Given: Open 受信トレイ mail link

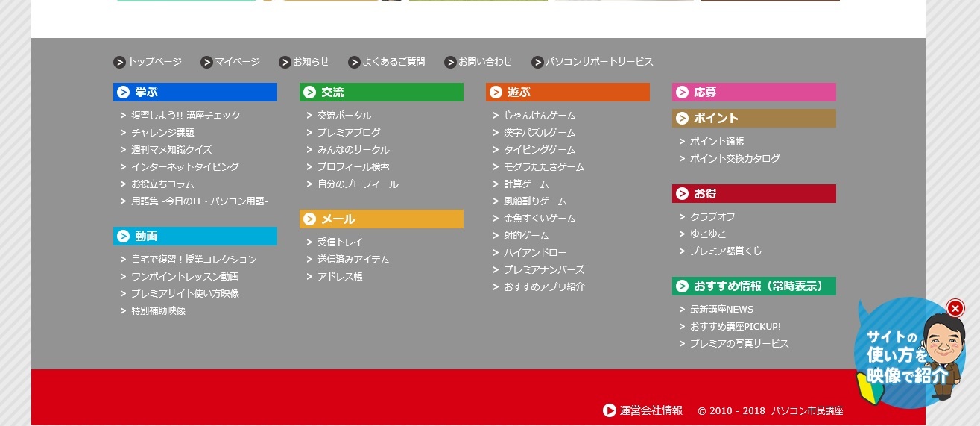Looking at the screenshot, I should (x=340, y=242).
